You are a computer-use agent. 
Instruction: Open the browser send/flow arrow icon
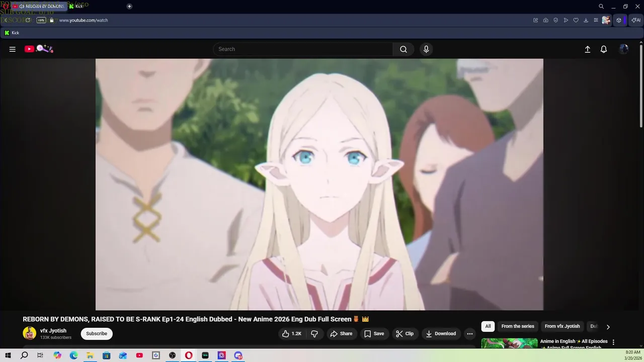[x=566, y=20]
